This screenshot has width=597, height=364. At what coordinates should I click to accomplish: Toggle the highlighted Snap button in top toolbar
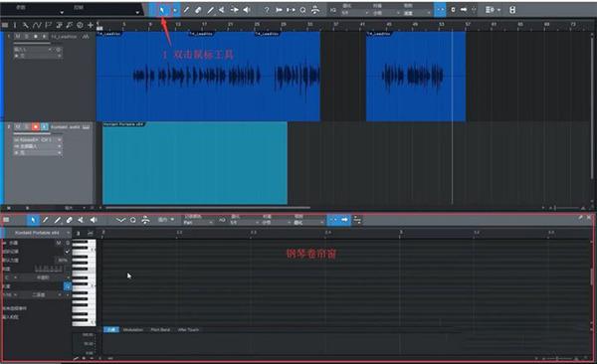(x=440, y=10)
